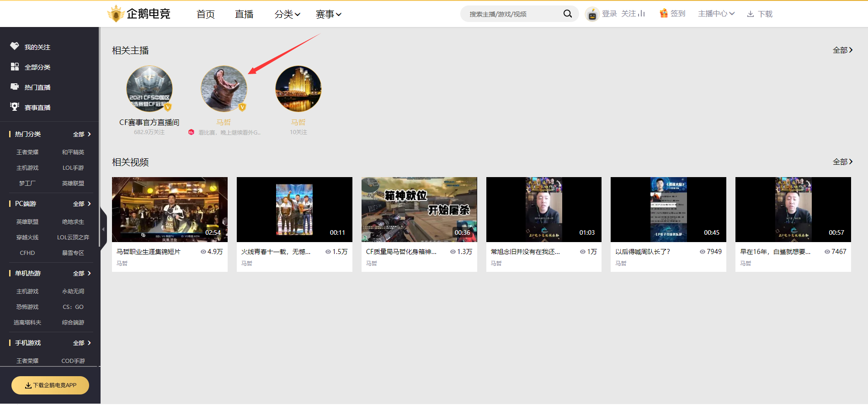
Task: Show all 相关视频 via 全部
Action: tap(842, 162)
